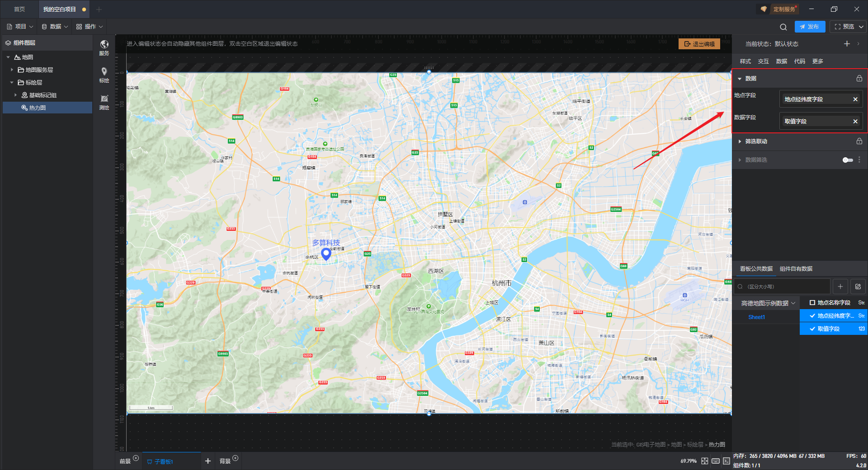Click the keyboard shortcuts icon in the status bar

pos(716,461)
